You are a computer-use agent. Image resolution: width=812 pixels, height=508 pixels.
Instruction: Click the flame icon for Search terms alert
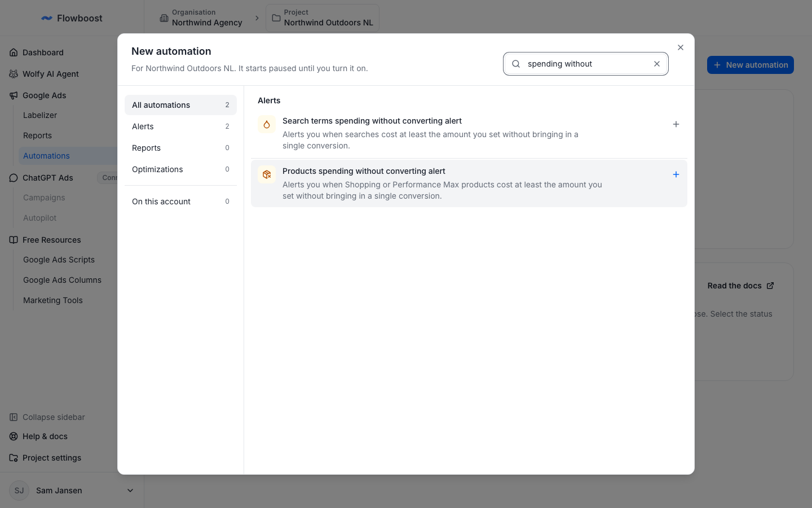267,124
